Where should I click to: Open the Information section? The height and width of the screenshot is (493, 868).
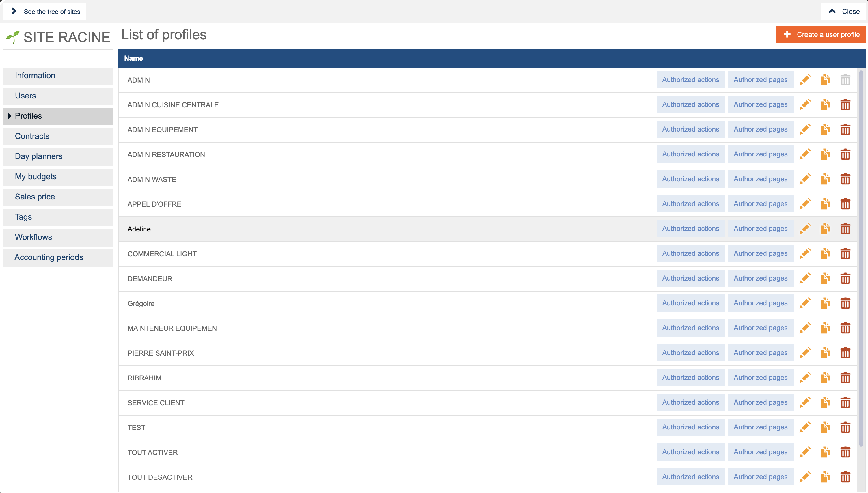tap(57, 76)
